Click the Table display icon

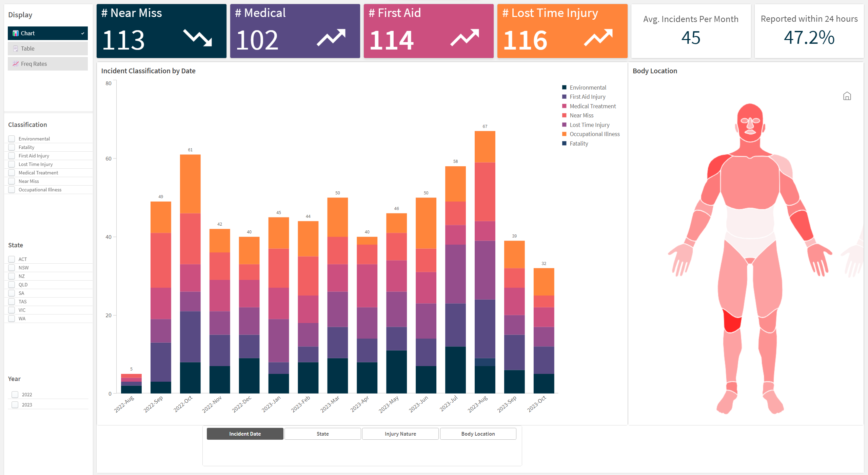pos(16,49)
